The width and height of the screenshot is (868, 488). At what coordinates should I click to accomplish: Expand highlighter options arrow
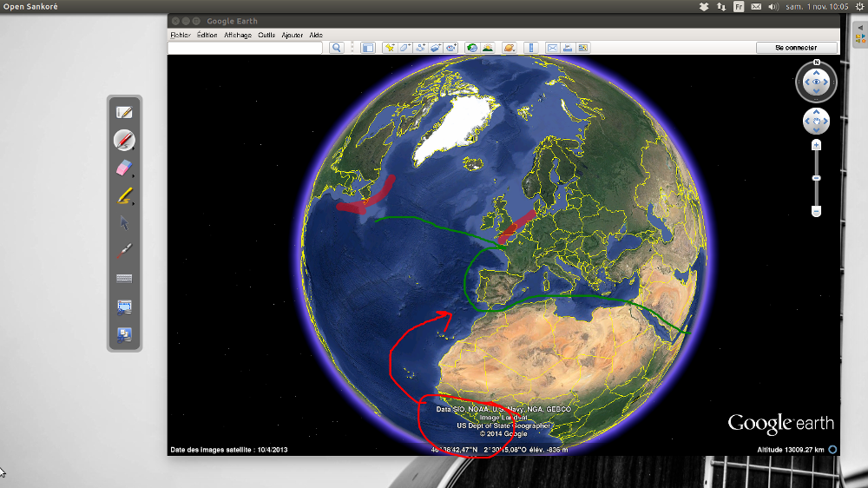point(134,204)
